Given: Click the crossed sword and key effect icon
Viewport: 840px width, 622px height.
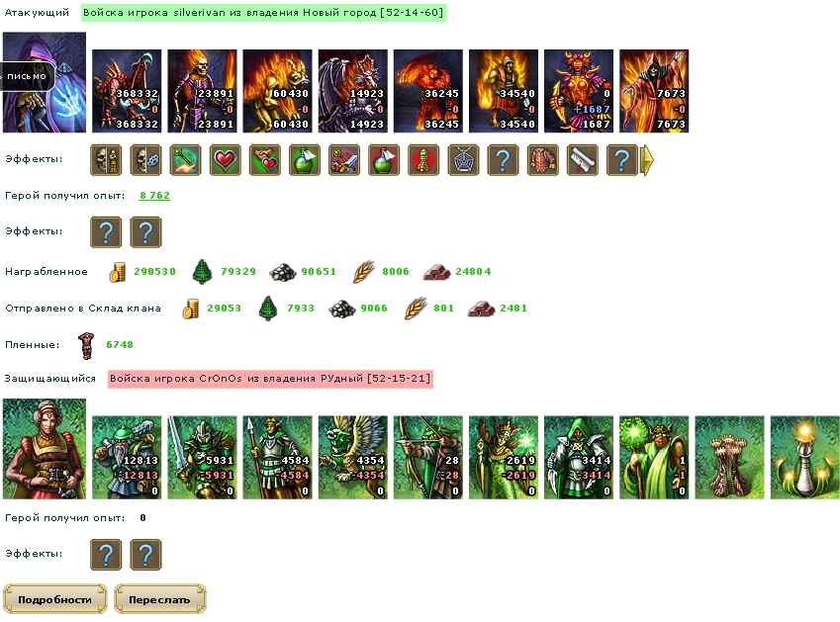Looking at the screenshot, I should coord(344,160).
